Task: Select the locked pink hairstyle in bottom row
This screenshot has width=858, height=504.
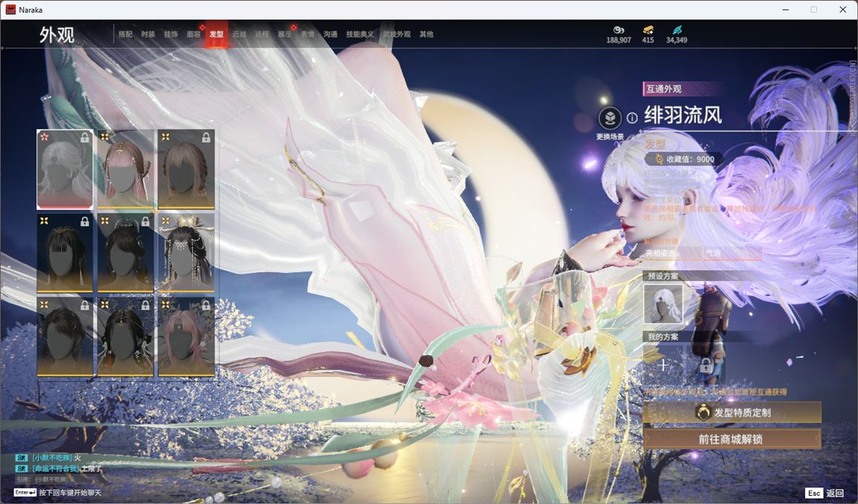Action: click(x=186, y=336)
